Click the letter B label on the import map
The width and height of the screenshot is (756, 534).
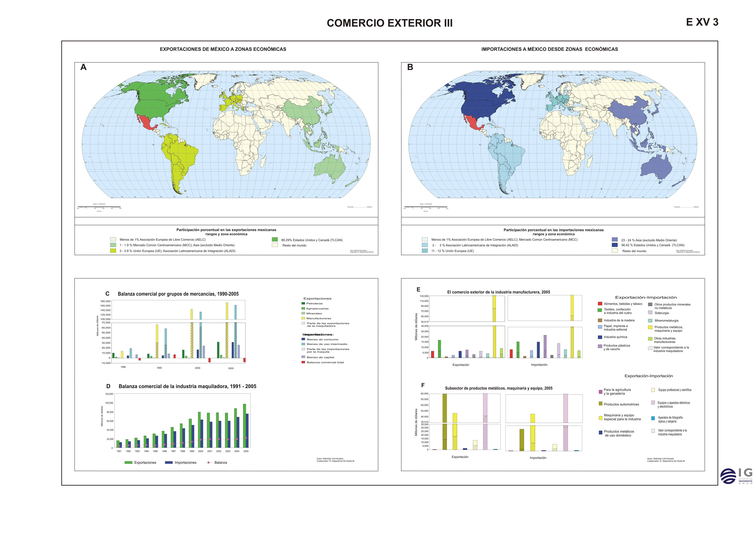[x=410, y=67]
